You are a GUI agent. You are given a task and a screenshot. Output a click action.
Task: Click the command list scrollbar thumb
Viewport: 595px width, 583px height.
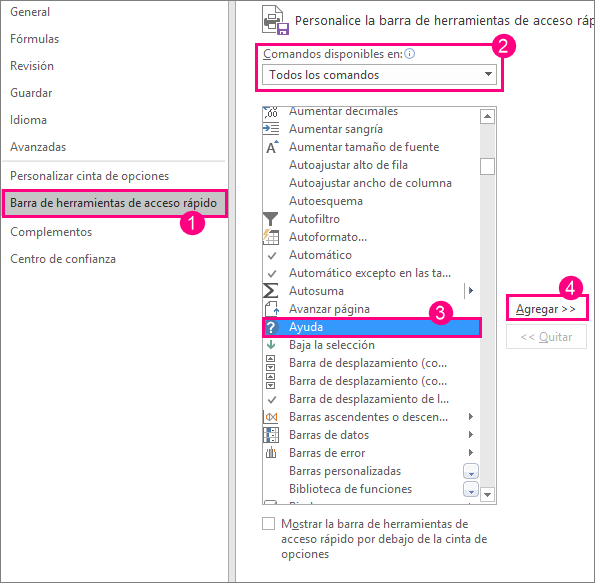487,166
